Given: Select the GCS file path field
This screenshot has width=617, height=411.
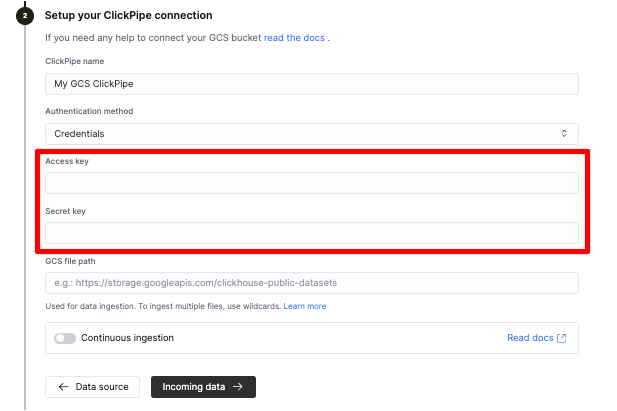Looking at the screenshot, I should [311, 283].
